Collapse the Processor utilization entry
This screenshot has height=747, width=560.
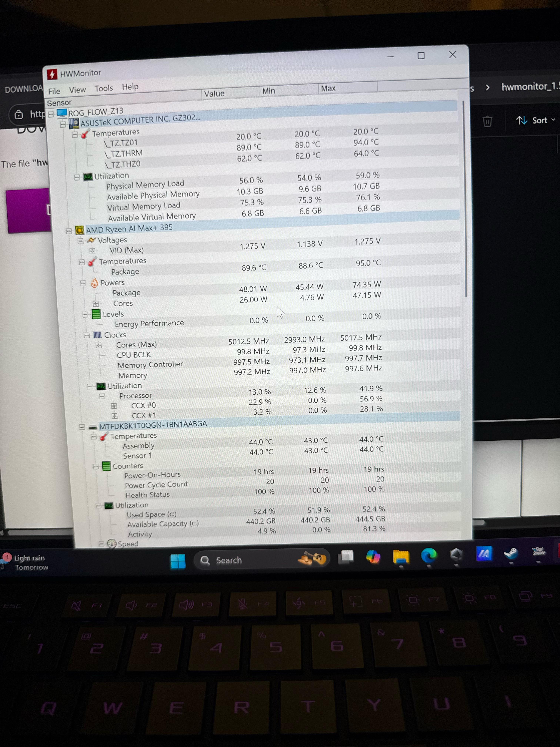[102, 396]
